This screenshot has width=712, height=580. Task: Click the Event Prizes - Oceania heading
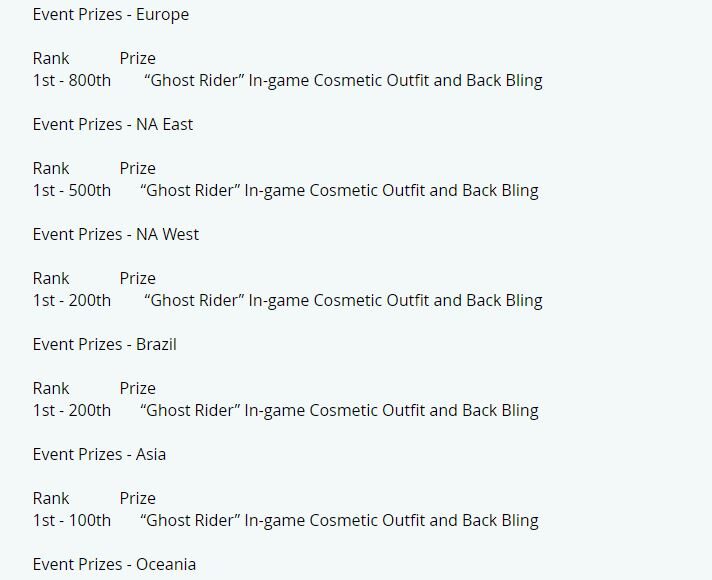point(114,564)
